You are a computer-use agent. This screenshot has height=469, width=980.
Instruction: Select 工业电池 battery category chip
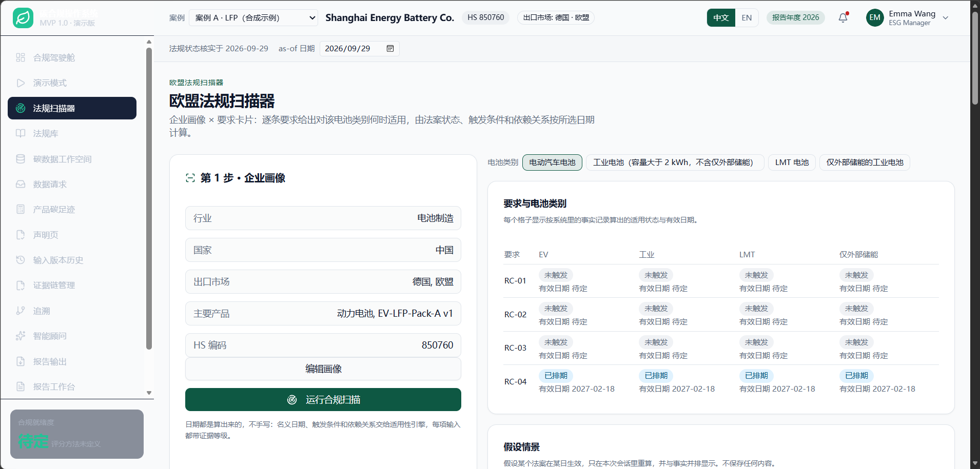(x=675, y=162)
